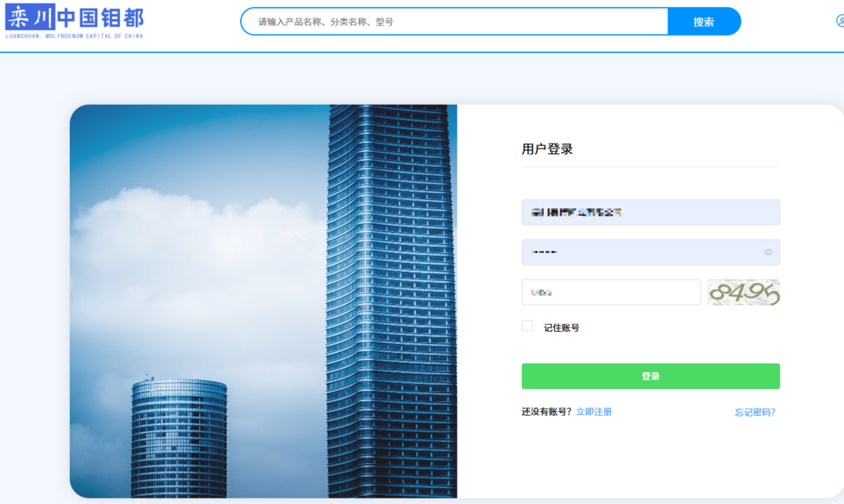The height and width of the screenshot is (504, 844).
Task: Open the 忘记密码? link
Action: 755,412
